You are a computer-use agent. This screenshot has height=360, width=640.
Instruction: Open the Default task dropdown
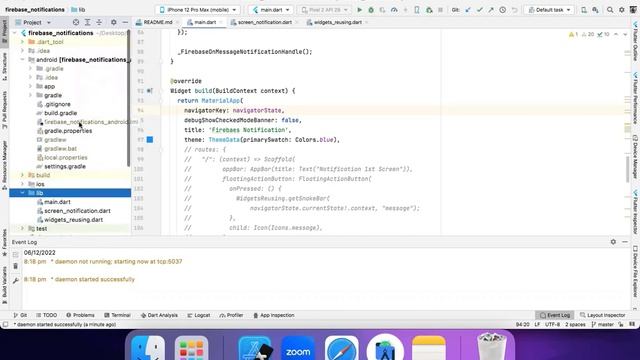point(549,10)
